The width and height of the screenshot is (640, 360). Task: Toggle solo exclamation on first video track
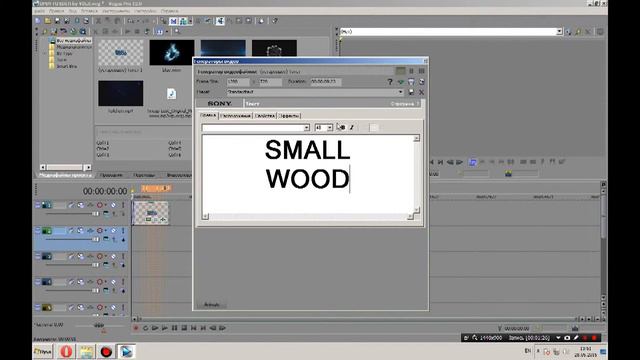[123, 205]
